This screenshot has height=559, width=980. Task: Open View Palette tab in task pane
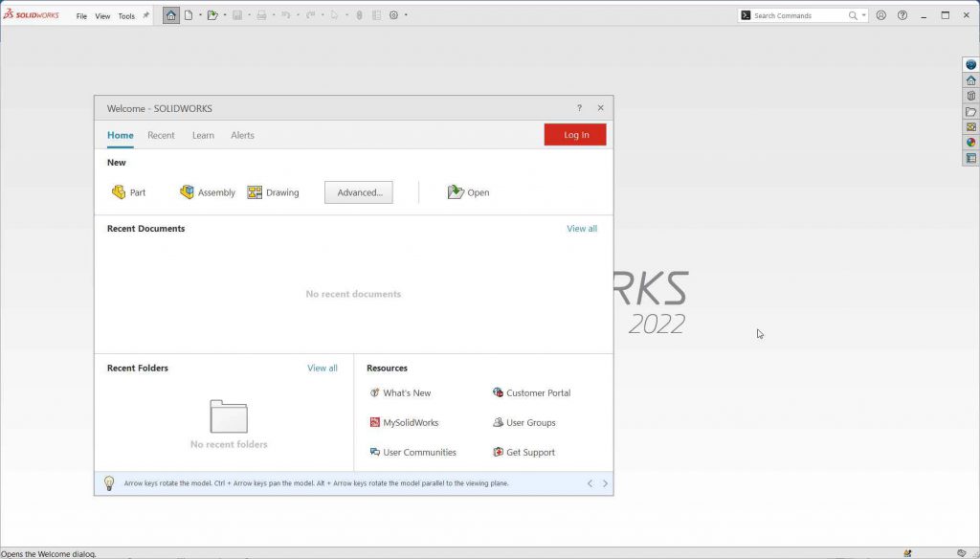970,127
